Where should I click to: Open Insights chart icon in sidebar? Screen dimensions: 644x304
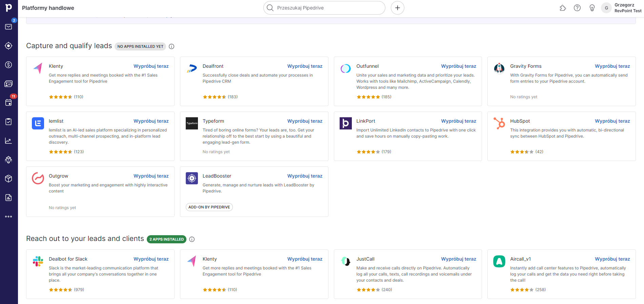click(x=9, y=141)
